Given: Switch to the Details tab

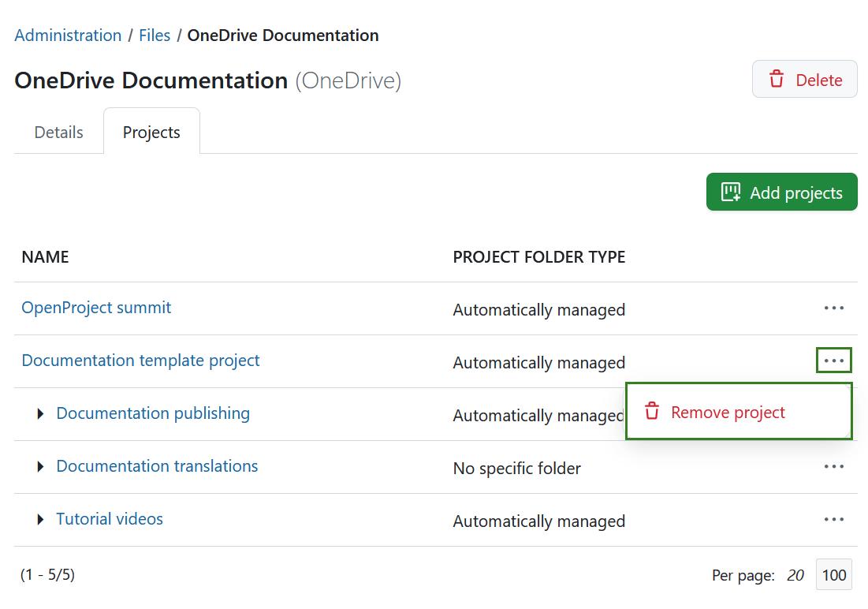Looking at the screenshot, I should point(58,132).
